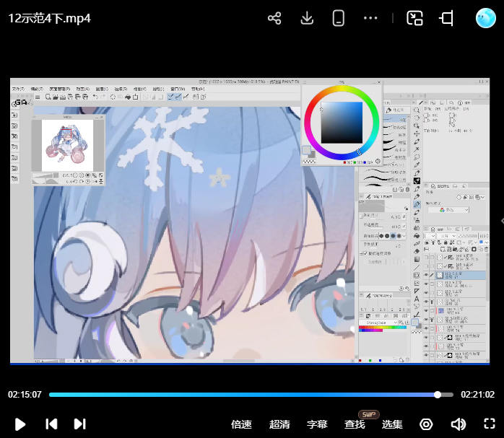Open the three-dot more options menu
The image size is (504, 438).
click(x=370, y=18)
